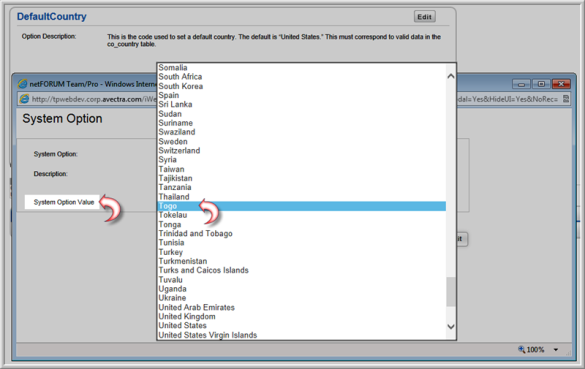585x369 pixels.
Task: Click the scroll down arrow in country list
Action: (451, 326)
